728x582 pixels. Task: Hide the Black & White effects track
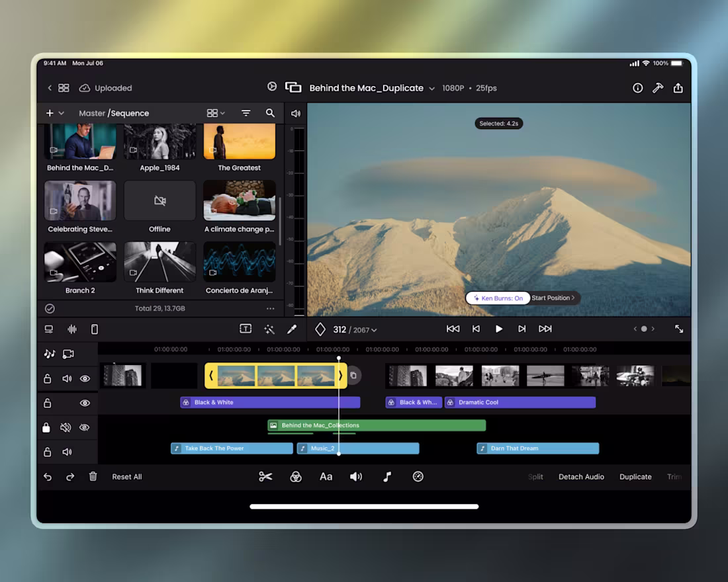coord(84,403)
